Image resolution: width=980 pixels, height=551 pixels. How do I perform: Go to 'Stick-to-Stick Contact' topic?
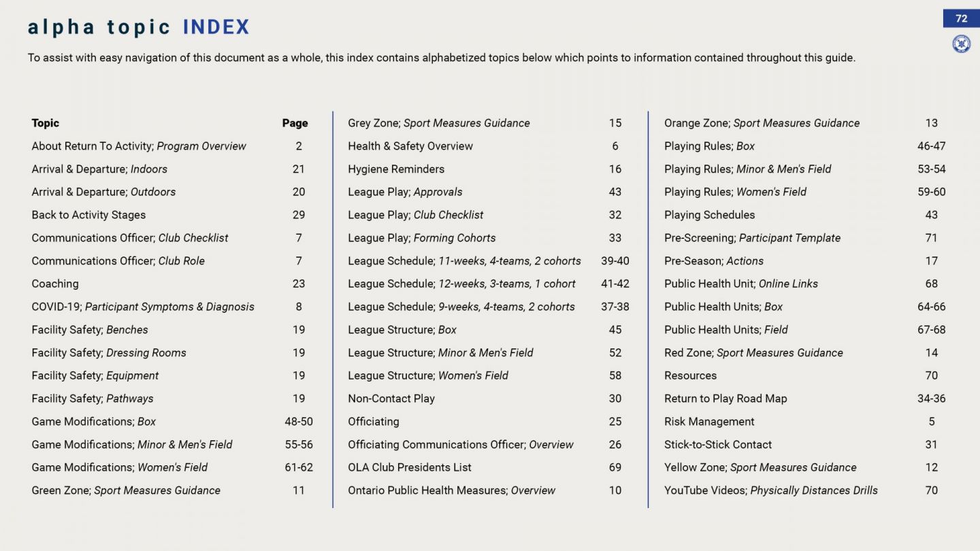point(718,445)
